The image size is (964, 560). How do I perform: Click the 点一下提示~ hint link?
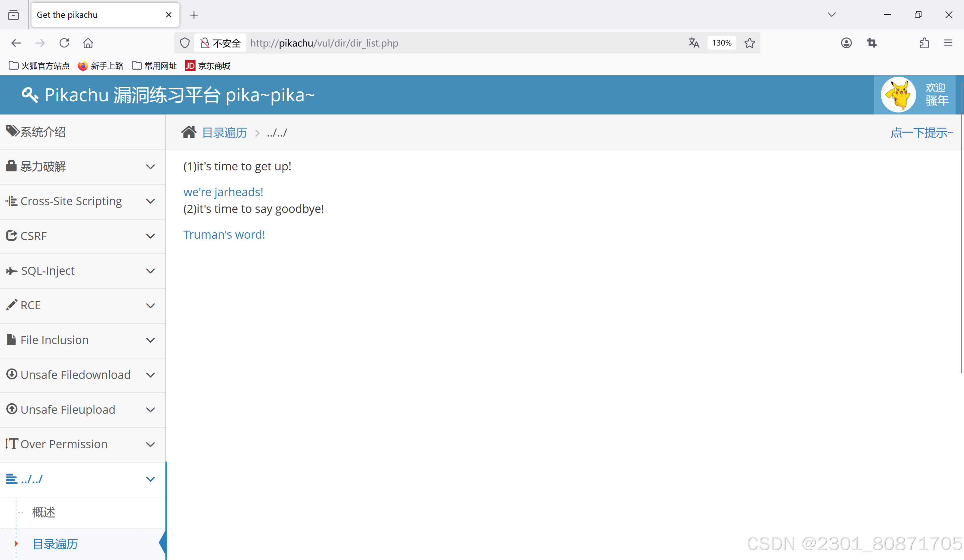tap(921, 133)
